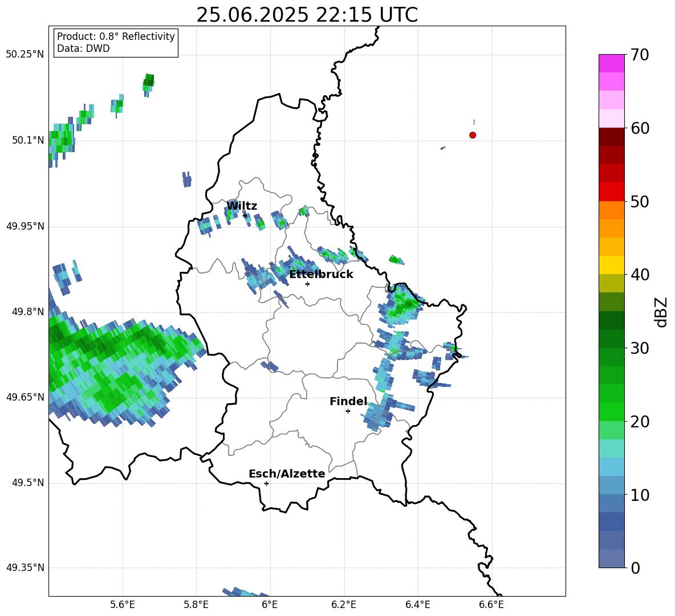The height and width of the screenshot is (616, 675).
Task: Click the 6.4°E longitude label
Action: tap(417, 605)
